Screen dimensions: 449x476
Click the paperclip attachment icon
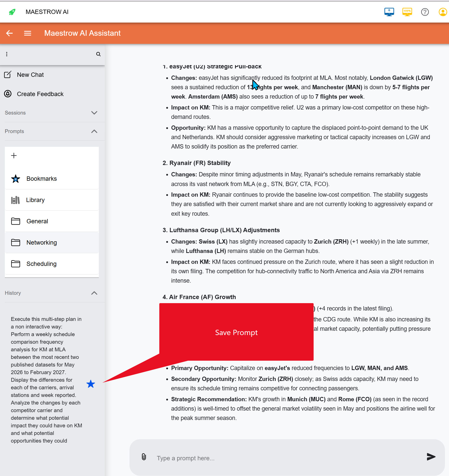coord(144,457)
